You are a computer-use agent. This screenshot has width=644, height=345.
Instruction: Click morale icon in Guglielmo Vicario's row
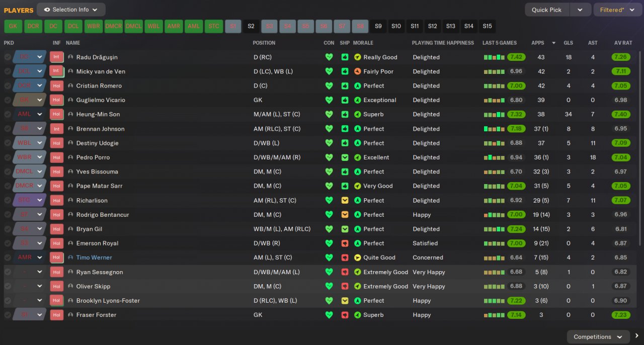(x=357, y=100)
